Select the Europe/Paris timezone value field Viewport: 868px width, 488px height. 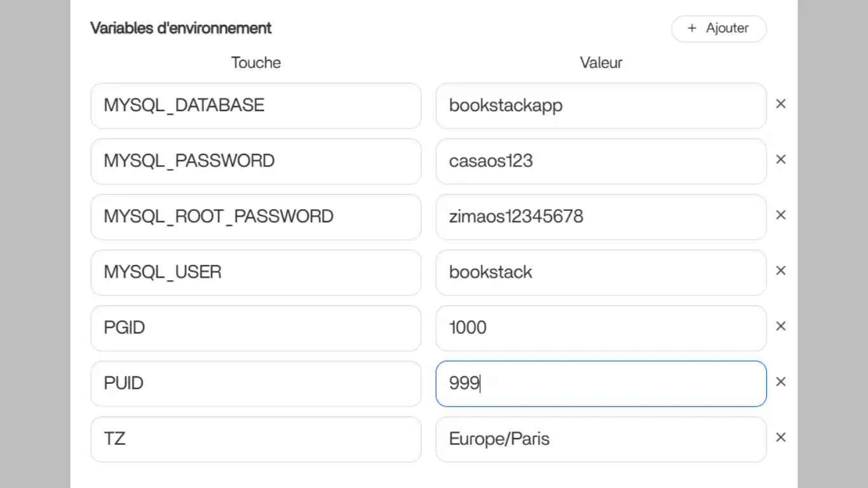(600, 439)
